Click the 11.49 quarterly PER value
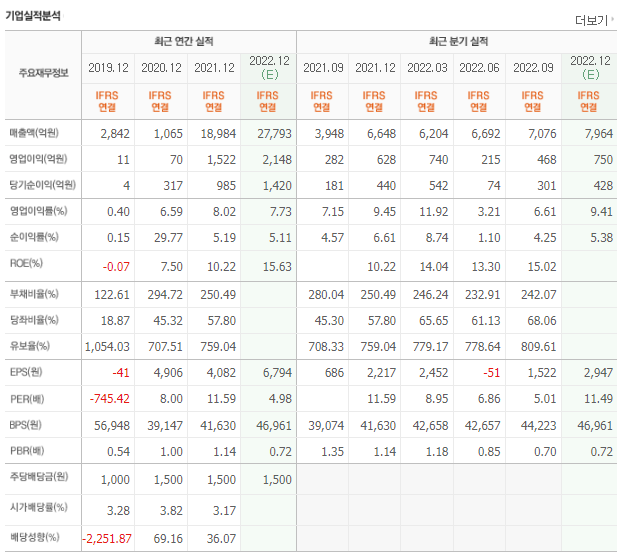The image size is (627, 558). [x=598, y=399]
